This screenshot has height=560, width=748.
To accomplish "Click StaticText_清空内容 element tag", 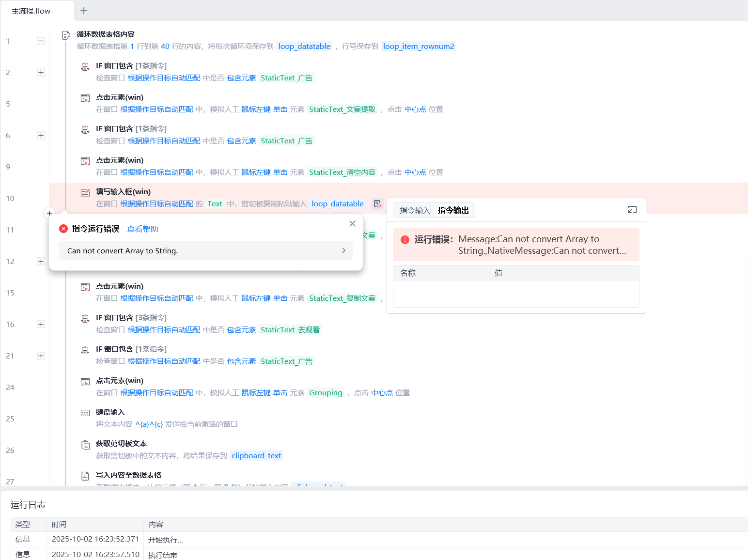I will (343, 172).
